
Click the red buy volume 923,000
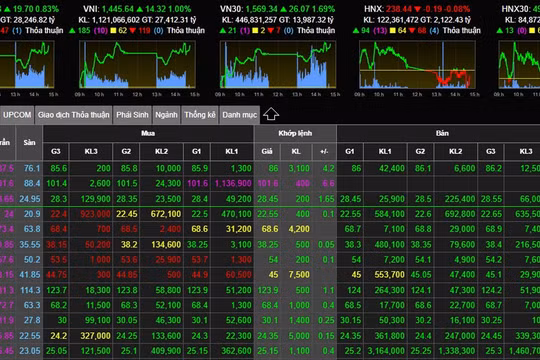pyautogui.click(x=95, y=214)
